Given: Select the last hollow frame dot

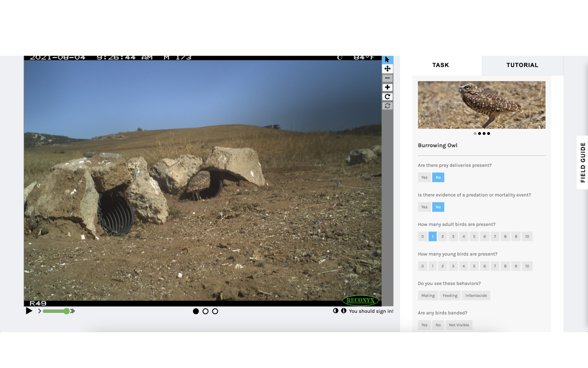Looking at the screenshot, I should coord(215,311).
